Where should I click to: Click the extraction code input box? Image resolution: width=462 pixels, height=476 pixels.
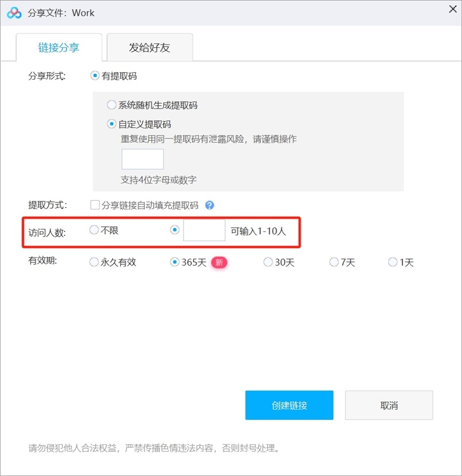tap(143, 159)
